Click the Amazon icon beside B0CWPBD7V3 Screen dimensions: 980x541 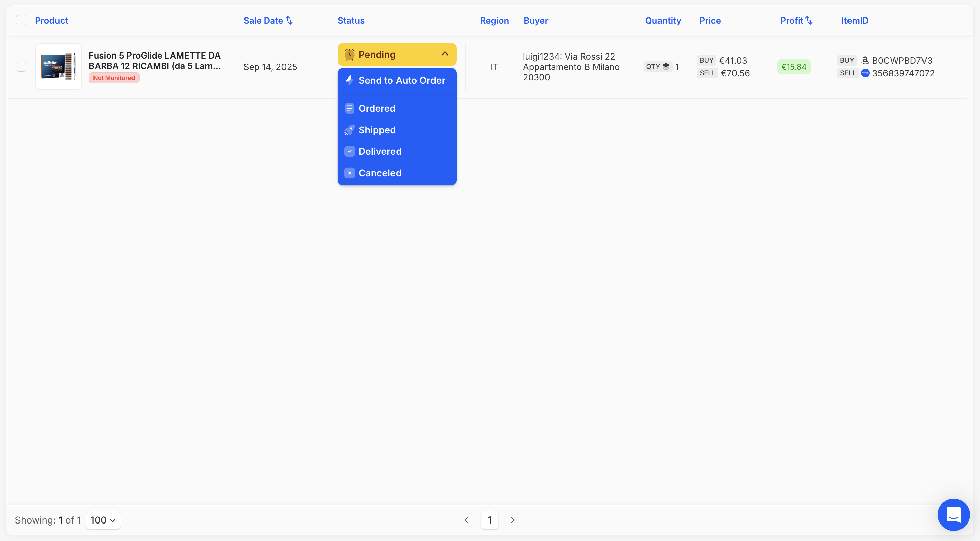tap(865, 60)
